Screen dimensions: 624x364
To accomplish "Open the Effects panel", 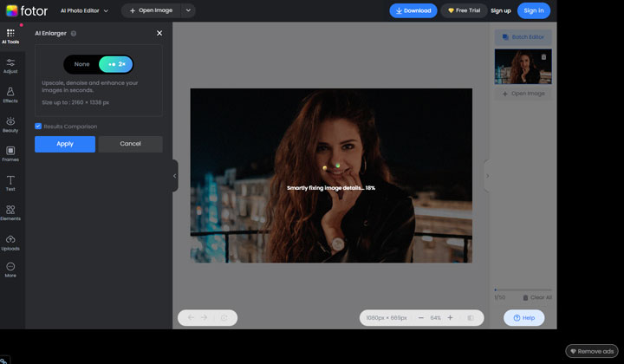I will [x=10, y=94].
